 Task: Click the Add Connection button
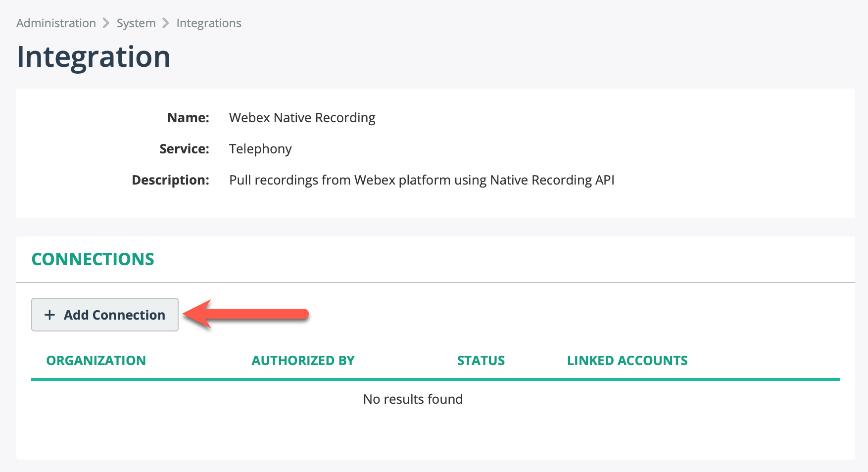coord(104,315)
